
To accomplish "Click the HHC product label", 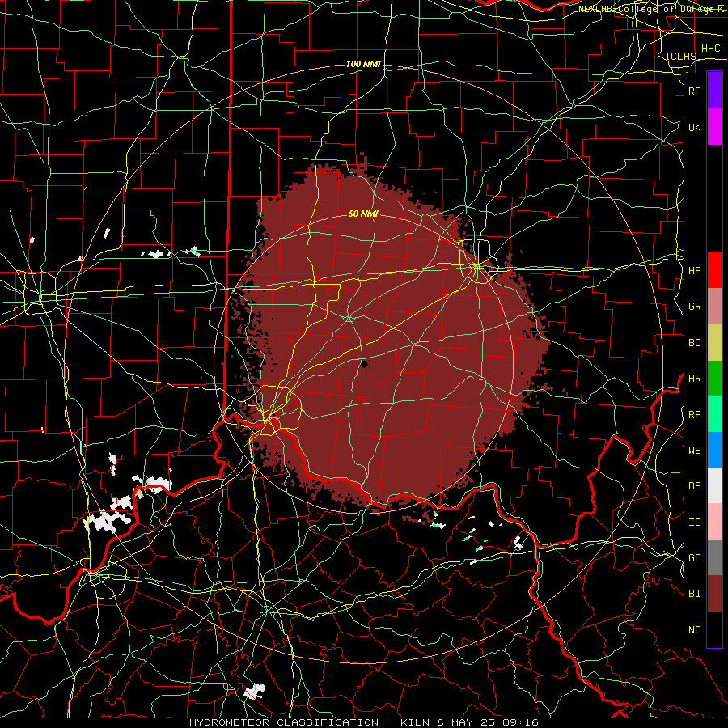I will coord(710,49).
